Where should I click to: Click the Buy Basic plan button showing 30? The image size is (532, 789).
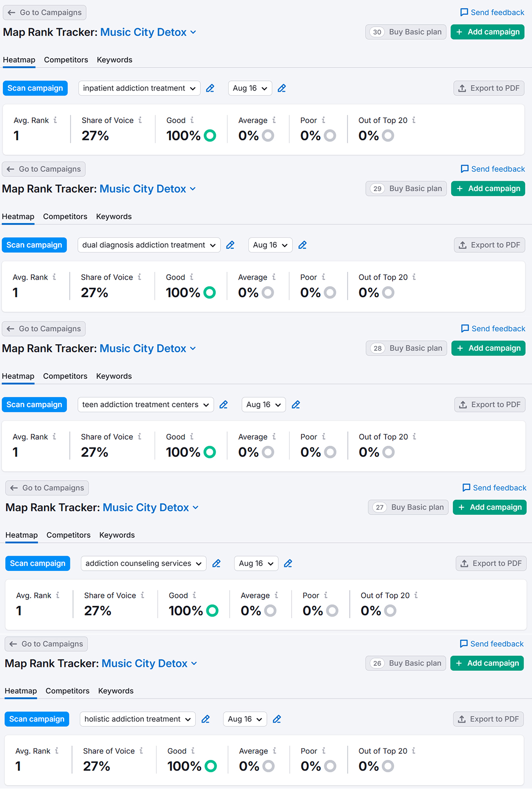click(406, 32)
